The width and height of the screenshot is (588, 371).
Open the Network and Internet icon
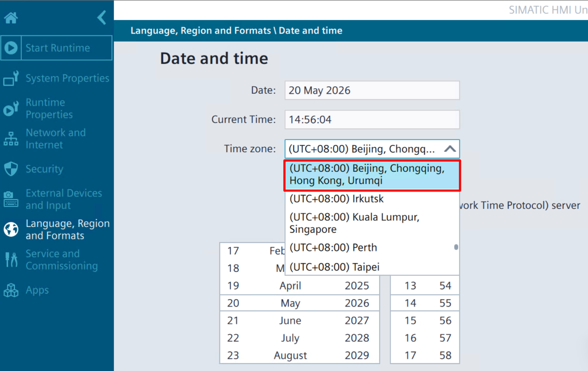pos(11,139)
